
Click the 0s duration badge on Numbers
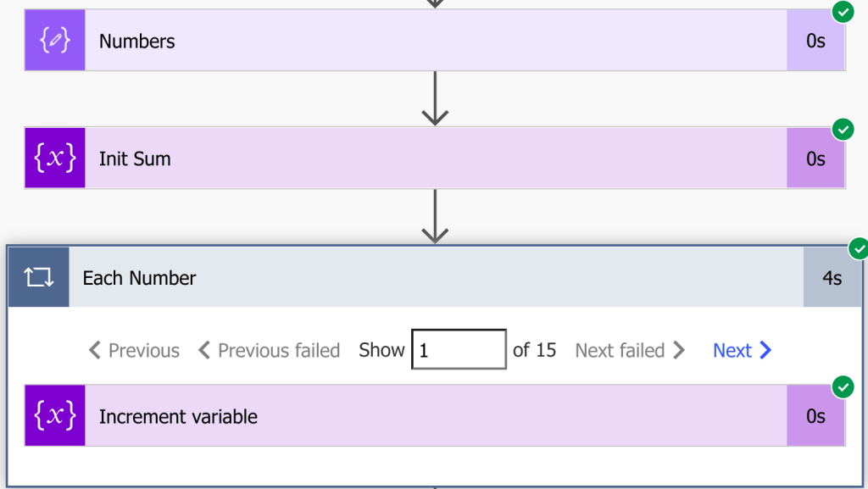[815, 41]
